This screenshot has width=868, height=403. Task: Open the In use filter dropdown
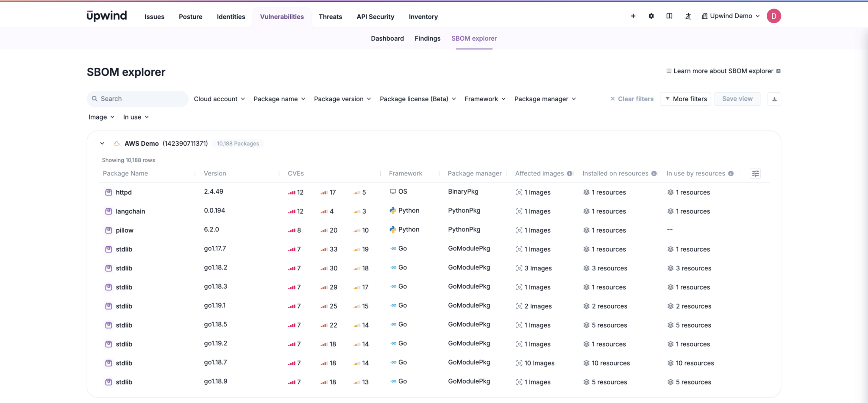click(x=135, y=117)
